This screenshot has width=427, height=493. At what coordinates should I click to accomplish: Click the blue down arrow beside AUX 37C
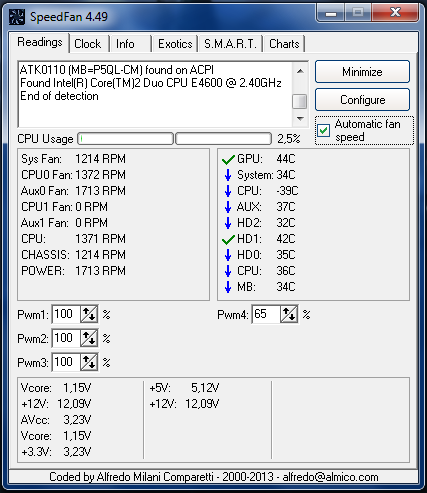pos(228,207)
